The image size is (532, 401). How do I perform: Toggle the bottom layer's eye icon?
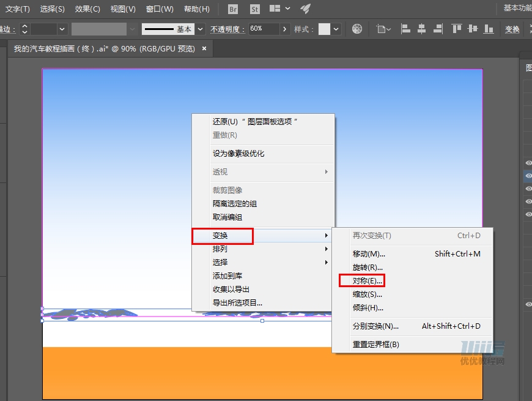click(528, 304)
